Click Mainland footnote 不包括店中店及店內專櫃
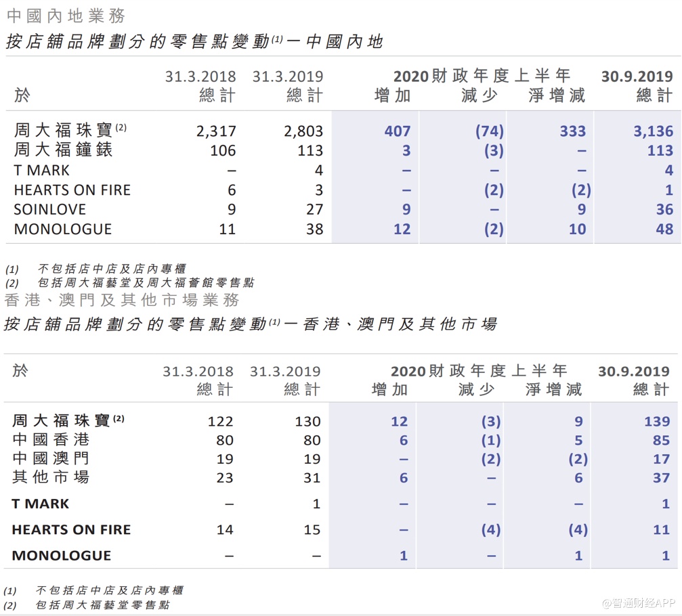This screenshot has height=616, width=682. click(112, 269)
